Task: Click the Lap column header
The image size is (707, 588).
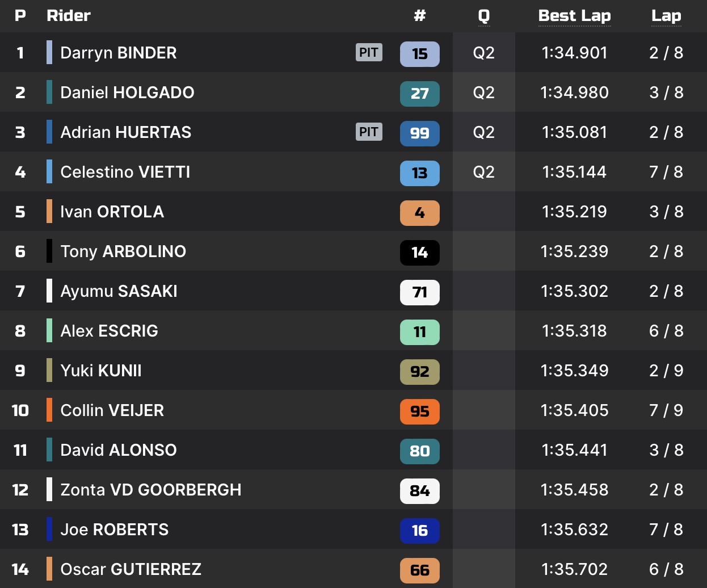Action: (x=666, y=16)
